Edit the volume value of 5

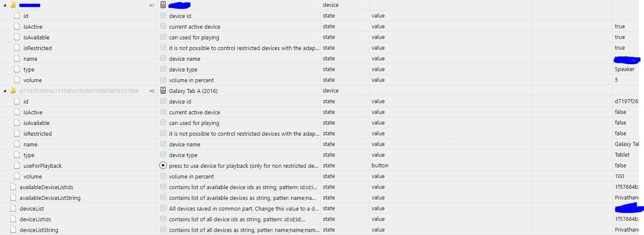(x=617, y=80)
